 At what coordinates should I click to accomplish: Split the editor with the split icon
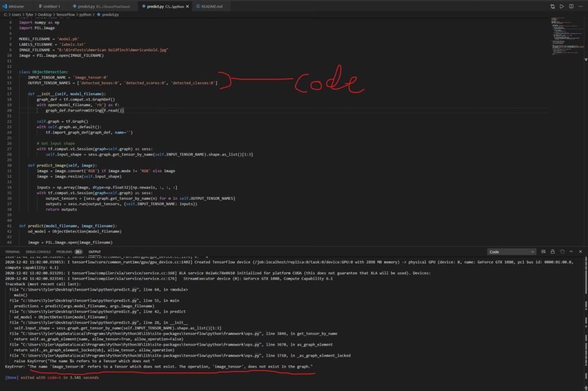pos(570,6)
